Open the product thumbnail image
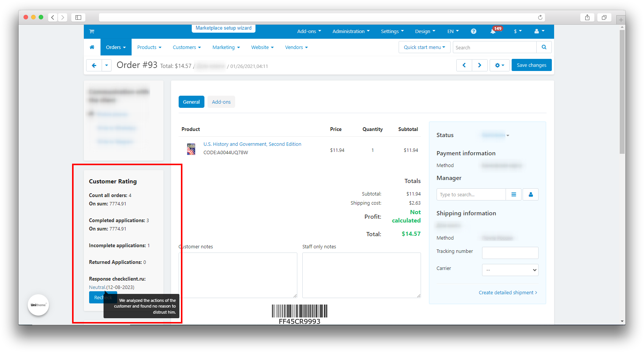644x352 pixels. (191, 149)
